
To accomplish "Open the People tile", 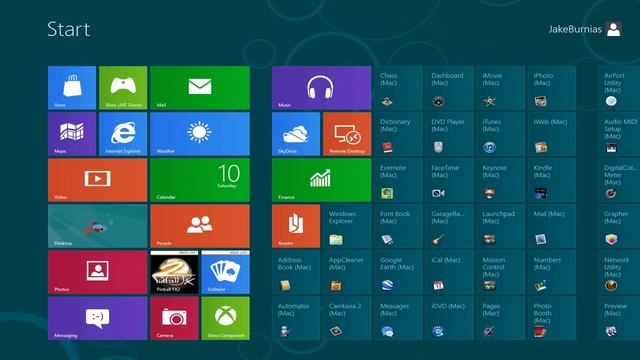I will pyautogui.click(x=200, y=226).
